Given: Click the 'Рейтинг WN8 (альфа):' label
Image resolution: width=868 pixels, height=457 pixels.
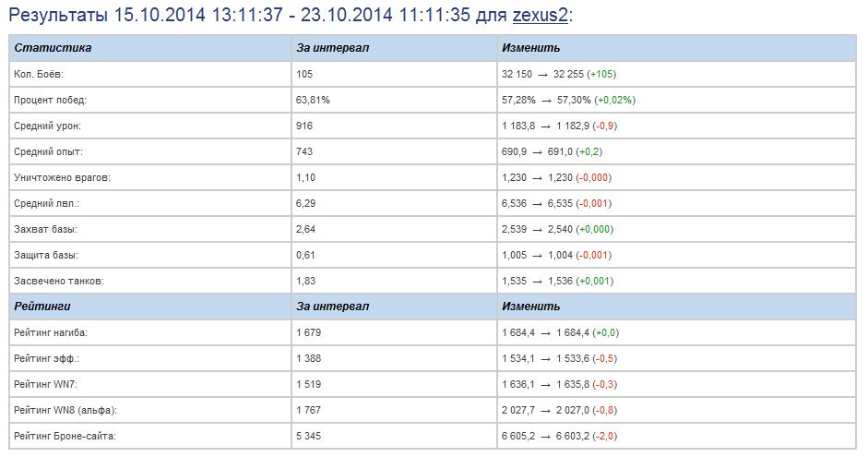Looking at the screenshot, I should [65, 411].
